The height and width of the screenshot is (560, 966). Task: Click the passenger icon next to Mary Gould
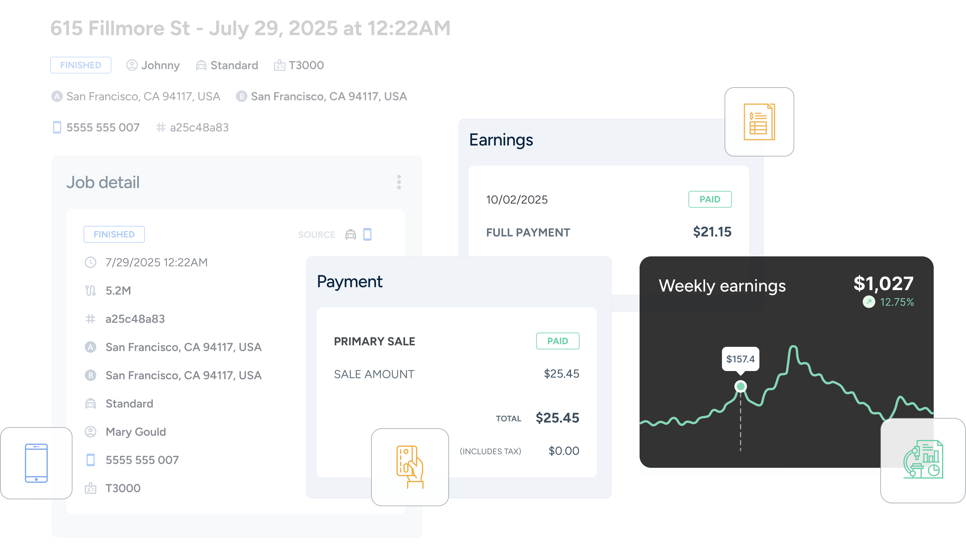click(91, 431)
